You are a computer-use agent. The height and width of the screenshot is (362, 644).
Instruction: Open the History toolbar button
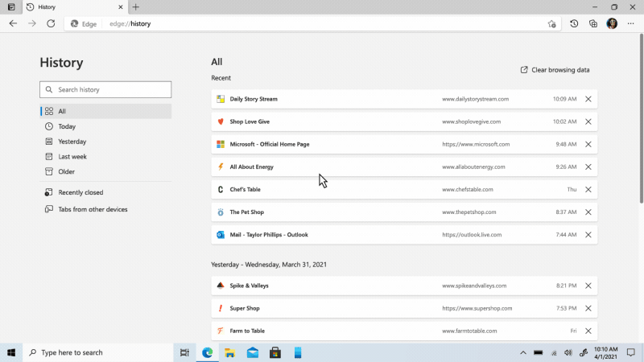point(574,24)
